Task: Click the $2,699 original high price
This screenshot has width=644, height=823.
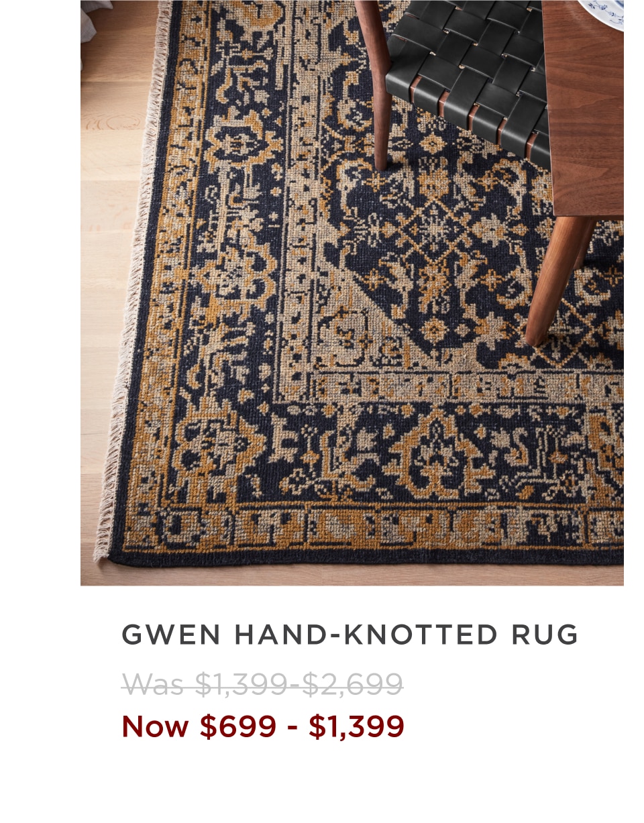Action: [353, 684]
